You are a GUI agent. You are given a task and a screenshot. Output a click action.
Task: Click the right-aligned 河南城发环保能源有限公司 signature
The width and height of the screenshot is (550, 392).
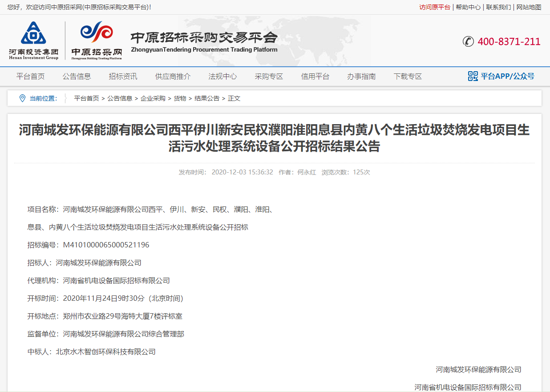coord(478,369)
